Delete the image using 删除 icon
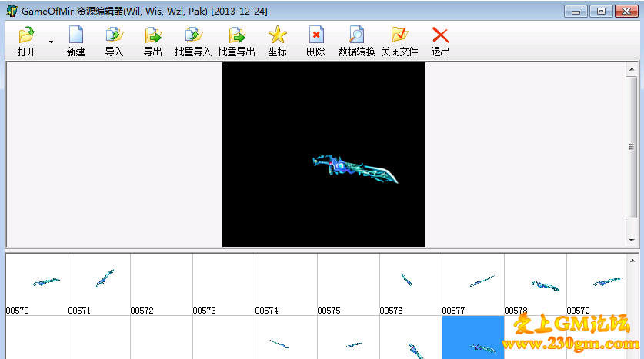Viewport: 644px width, 359px height. [315, 41]
